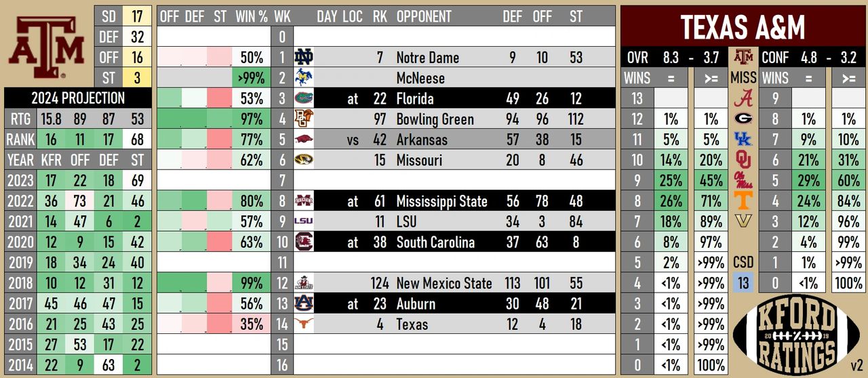Image resolution: width=868 pixels, height=378 pixels.
Task: Click the Florida Gators logo icon
Action: pos(304,99)
